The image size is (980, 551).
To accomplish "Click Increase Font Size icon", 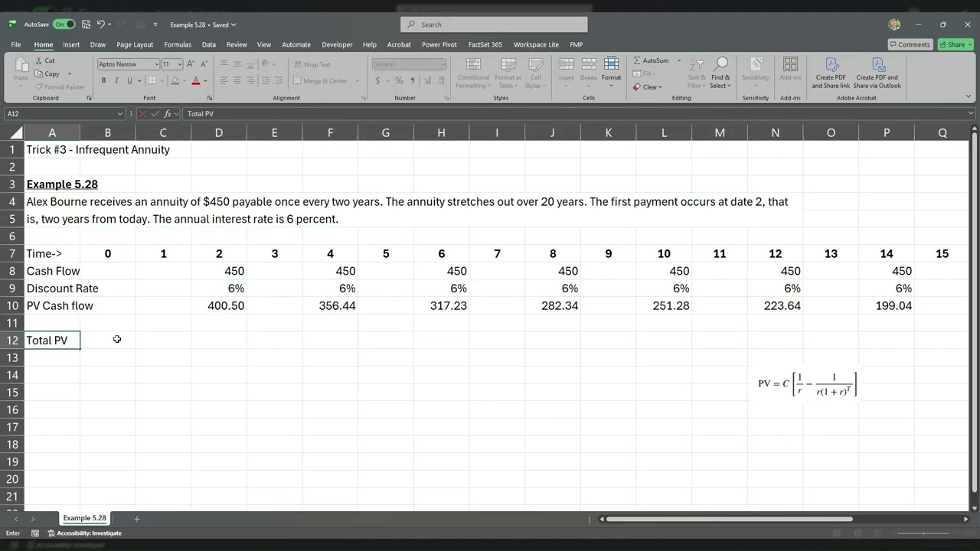I will (x=191, y=64).
